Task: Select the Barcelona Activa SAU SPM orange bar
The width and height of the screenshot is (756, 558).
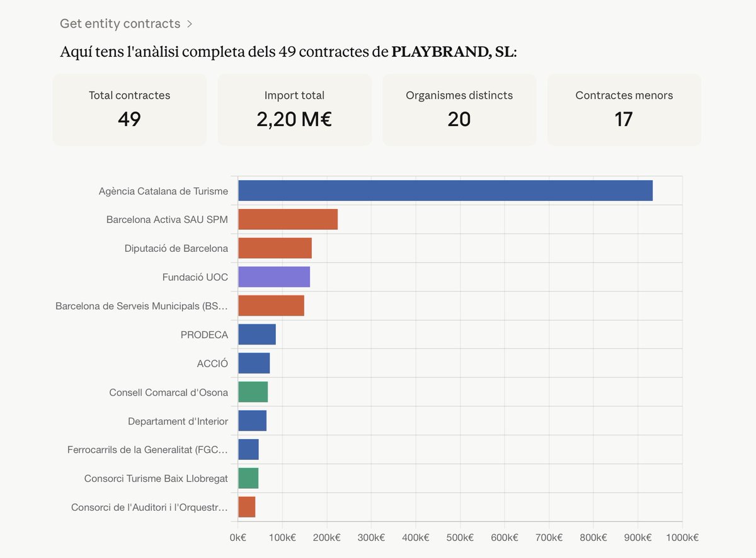Action: point(287,219)
